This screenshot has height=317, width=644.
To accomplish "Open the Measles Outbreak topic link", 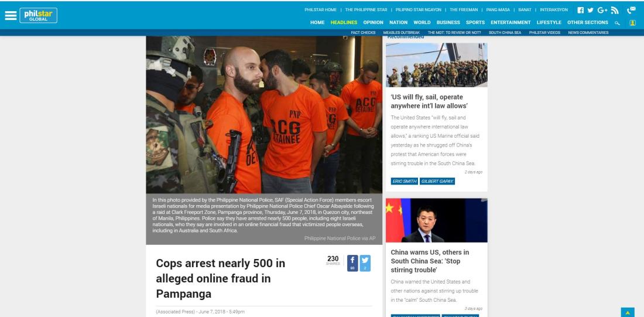I will pyautogui.click(x=401, y=32).
